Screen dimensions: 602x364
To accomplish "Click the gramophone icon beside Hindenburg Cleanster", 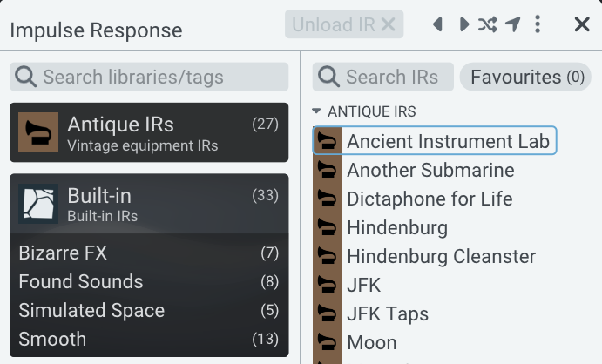I will click(x=328, y=257).
